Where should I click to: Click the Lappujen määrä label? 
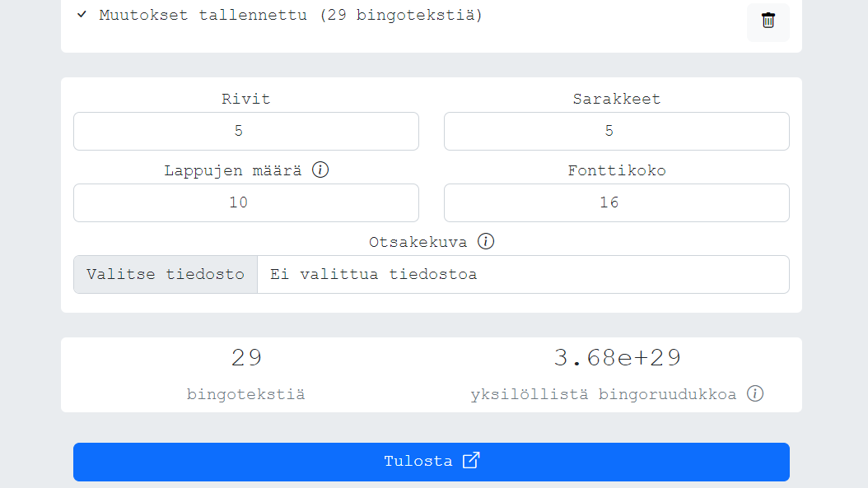pos(232,170)
